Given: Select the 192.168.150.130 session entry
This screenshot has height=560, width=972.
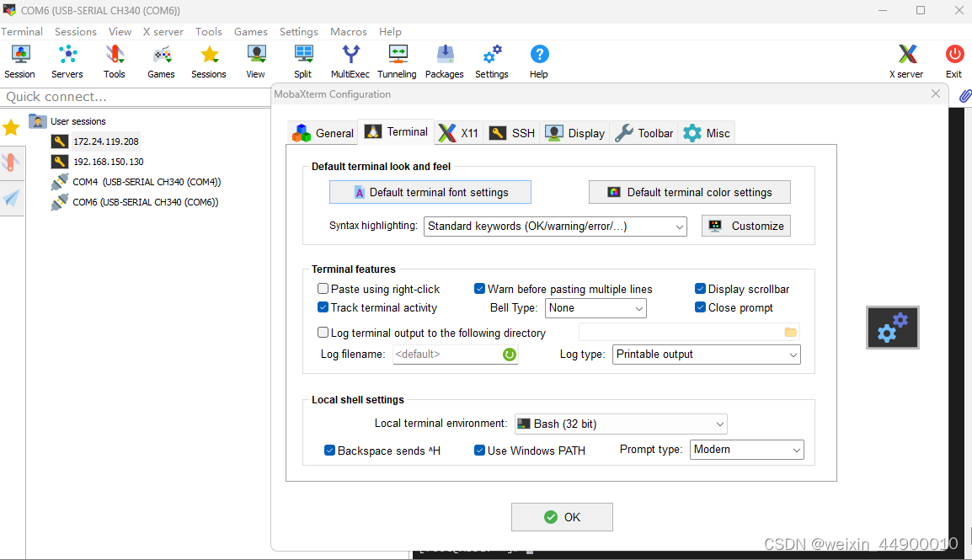Looking at the screenshot, I should pyautogui.click(x=109, y=162).
